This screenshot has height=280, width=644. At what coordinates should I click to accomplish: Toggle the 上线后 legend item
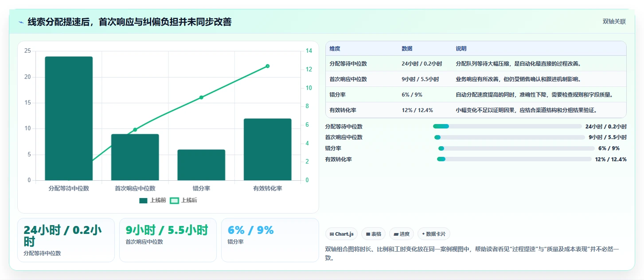pos(184,200)
